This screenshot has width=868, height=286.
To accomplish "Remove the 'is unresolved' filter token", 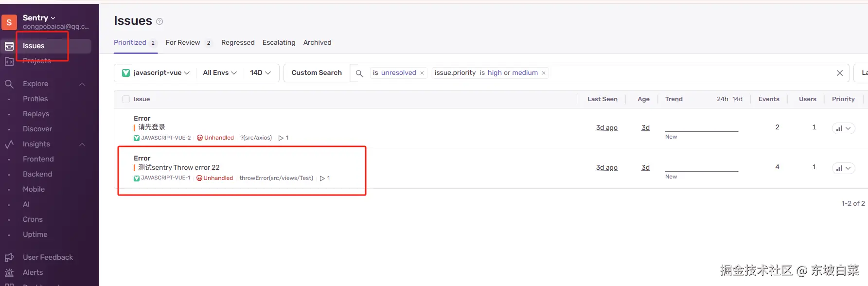I will [x=422, y=73].
